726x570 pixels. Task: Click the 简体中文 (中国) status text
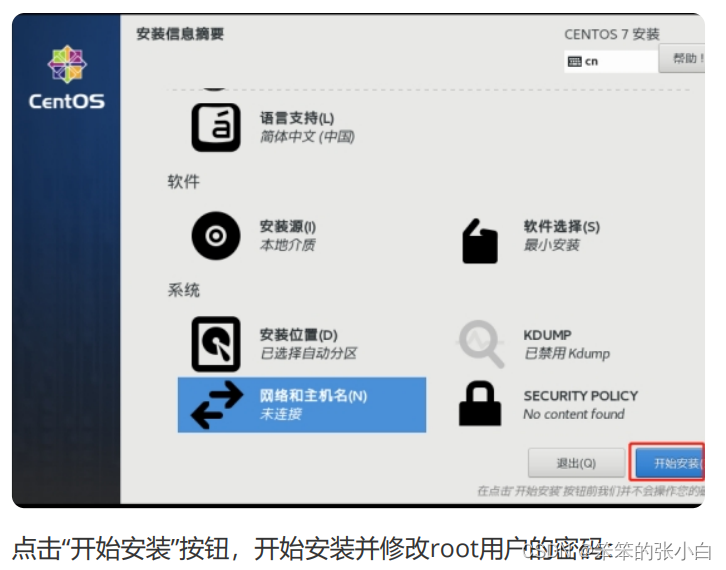click(x=307, y=137)
